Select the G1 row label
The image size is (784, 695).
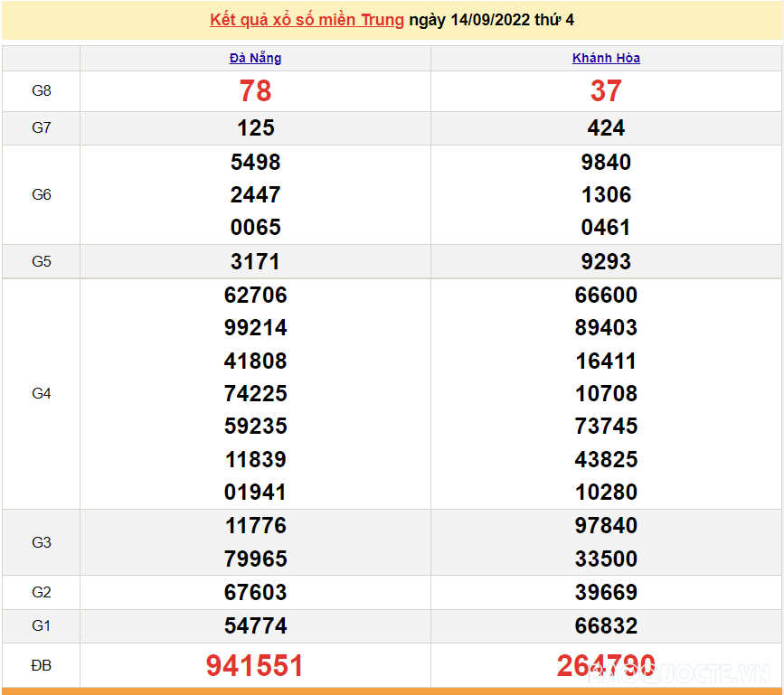pos(41,625)
